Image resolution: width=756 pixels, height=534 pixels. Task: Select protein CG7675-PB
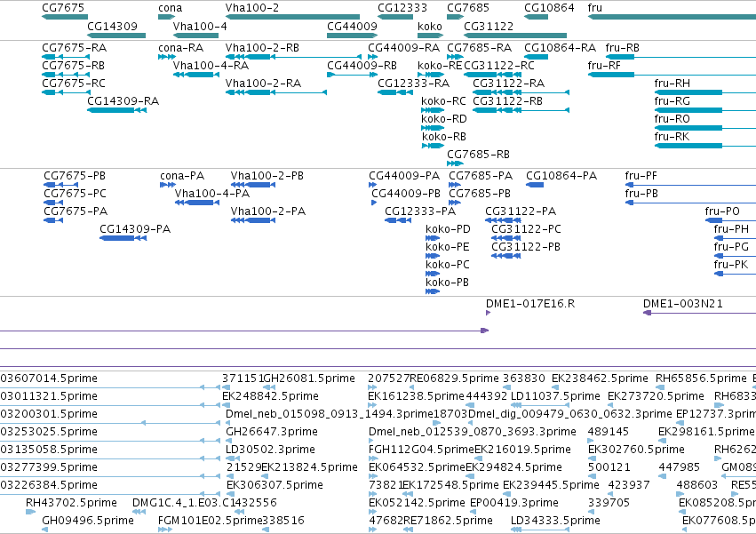[x=75, y=176]
